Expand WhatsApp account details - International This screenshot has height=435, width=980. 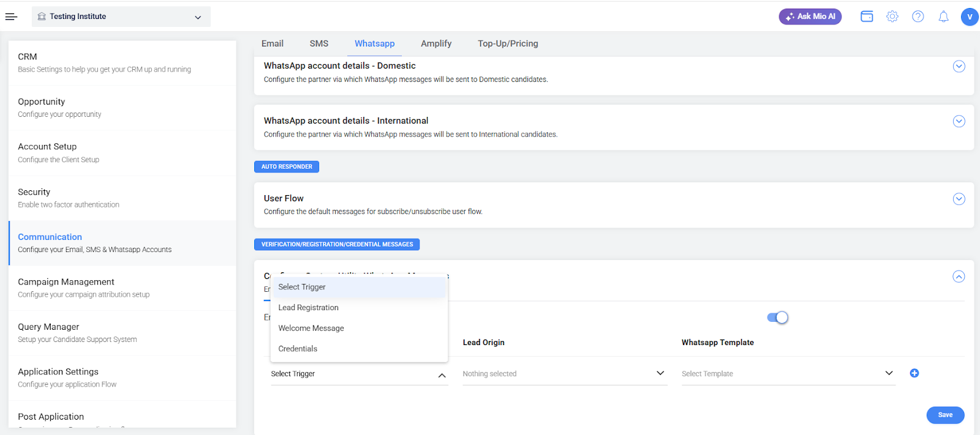959,121
